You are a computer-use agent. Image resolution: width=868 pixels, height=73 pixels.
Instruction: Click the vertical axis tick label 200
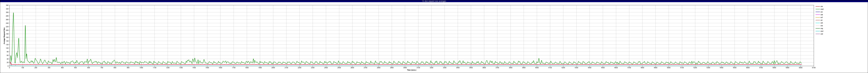tap(7, 30)
